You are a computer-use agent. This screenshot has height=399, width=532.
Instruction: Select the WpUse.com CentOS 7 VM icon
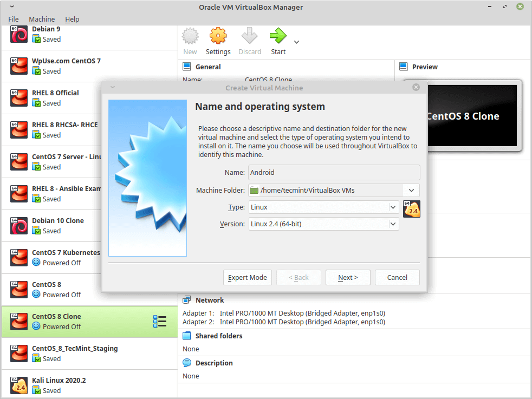(x=18, y=66)
